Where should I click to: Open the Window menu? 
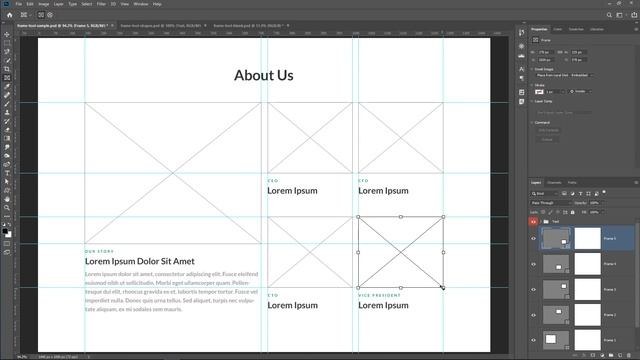[x=141, y=4]
